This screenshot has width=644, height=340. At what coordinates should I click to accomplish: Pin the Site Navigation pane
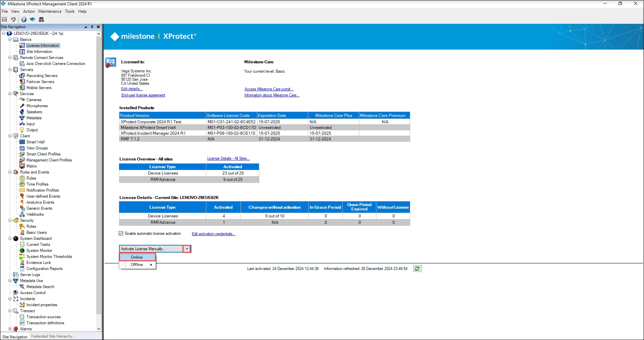(92, 27)
